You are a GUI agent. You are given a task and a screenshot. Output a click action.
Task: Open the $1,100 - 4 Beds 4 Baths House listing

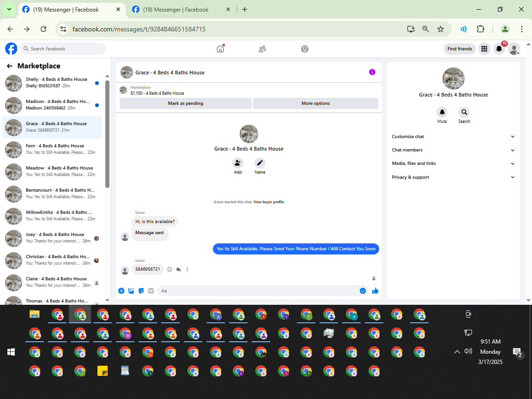[x=157, y=93]
